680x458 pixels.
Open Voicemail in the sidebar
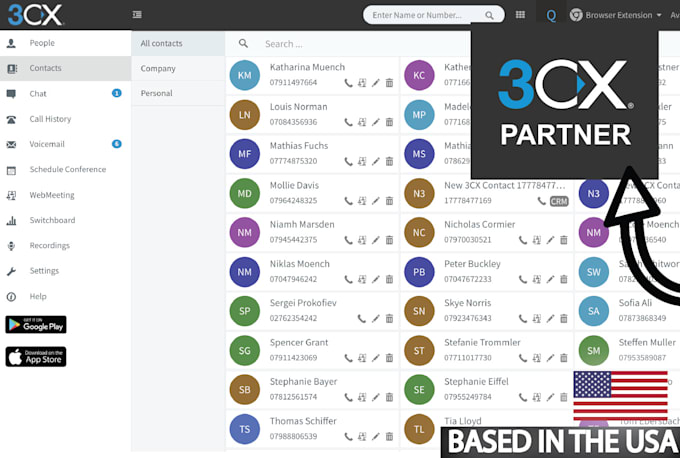click(x=65, y=144)
